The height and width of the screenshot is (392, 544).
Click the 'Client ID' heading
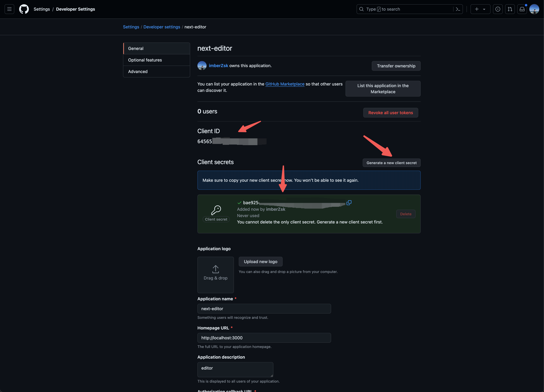[208, 131]
